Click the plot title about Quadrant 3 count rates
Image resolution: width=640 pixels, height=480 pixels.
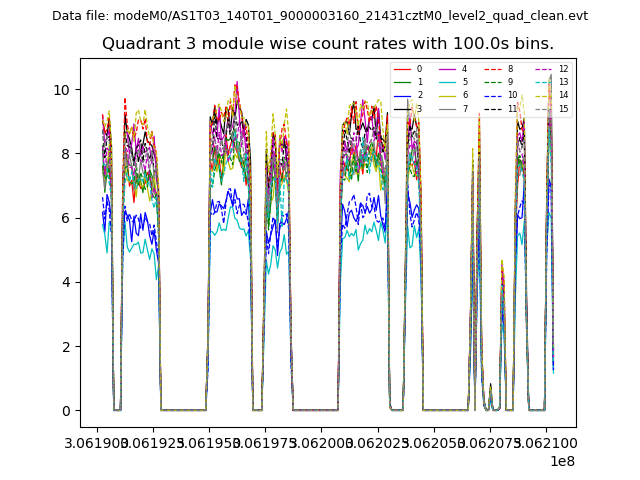point(328,44)
